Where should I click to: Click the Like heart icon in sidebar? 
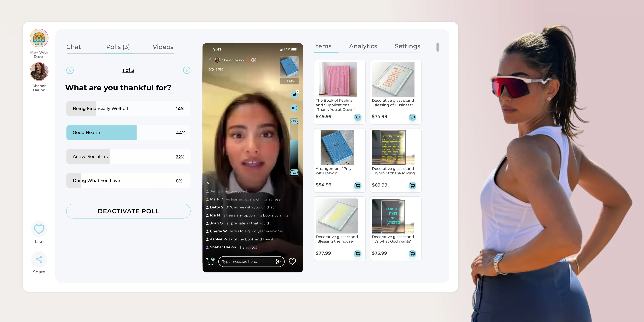[39, 229]
